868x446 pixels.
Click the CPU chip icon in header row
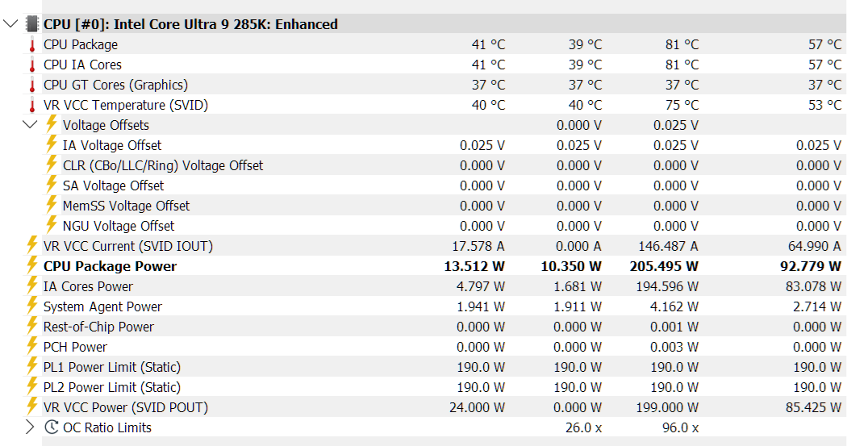[32, 24]
